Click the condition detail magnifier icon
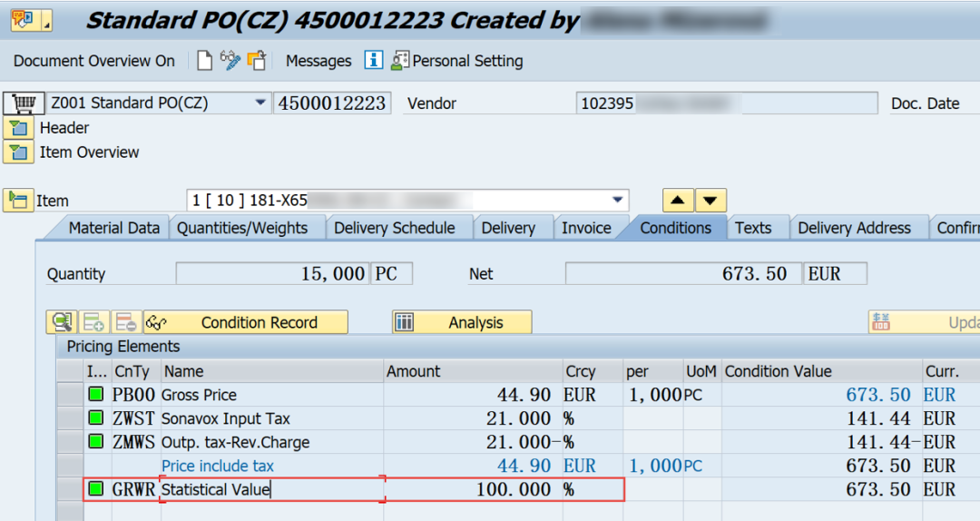This screenshot has height=521, width=980. coord(62,322)
